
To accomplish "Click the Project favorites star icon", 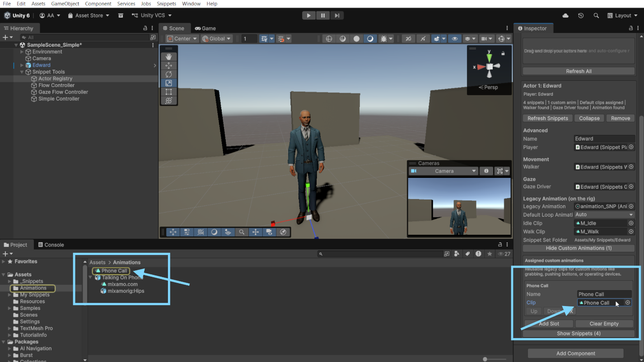I will [x=490, y=254].
